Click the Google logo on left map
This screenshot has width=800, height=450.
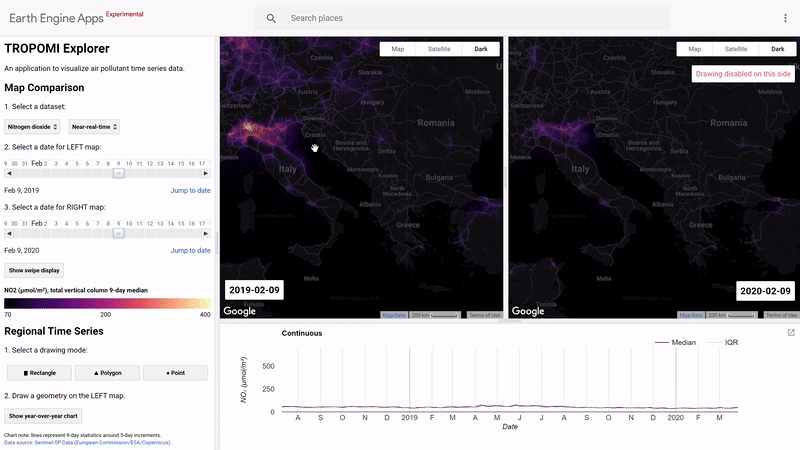tap(239, 311)
